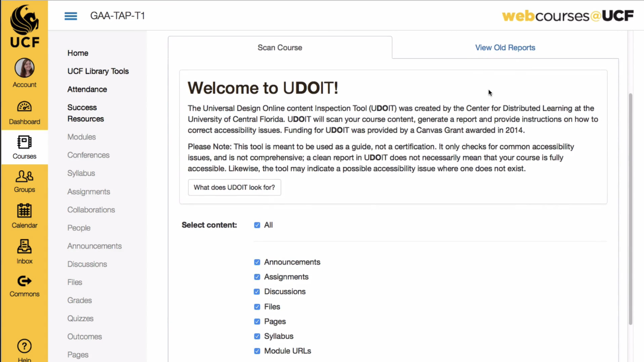Image resolution: width=644 pixels, height=362 pixels.
Task: Open the Commons arrow icon
Action: 25,281
